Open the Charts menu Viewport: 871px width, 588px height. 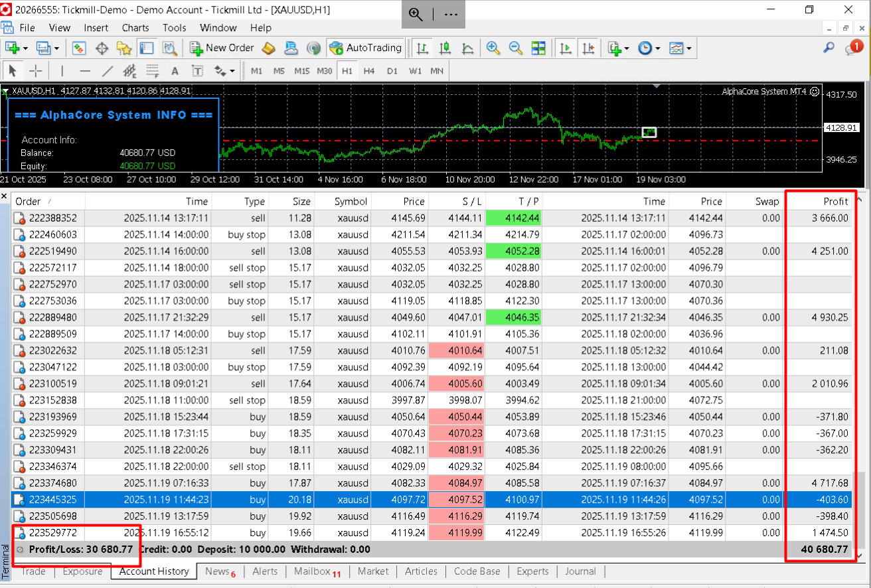tap(135, 28)
